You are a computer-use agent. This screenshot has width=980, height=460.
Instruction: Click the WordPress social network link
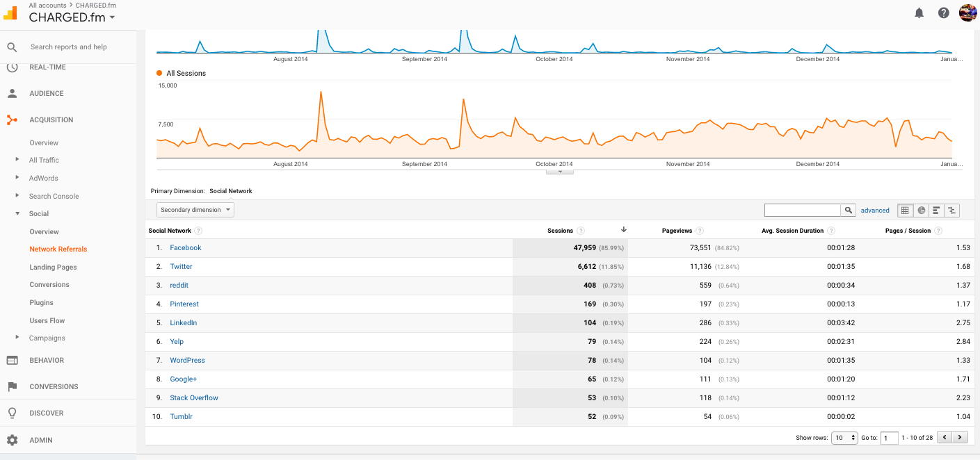[x=187, y=360]
